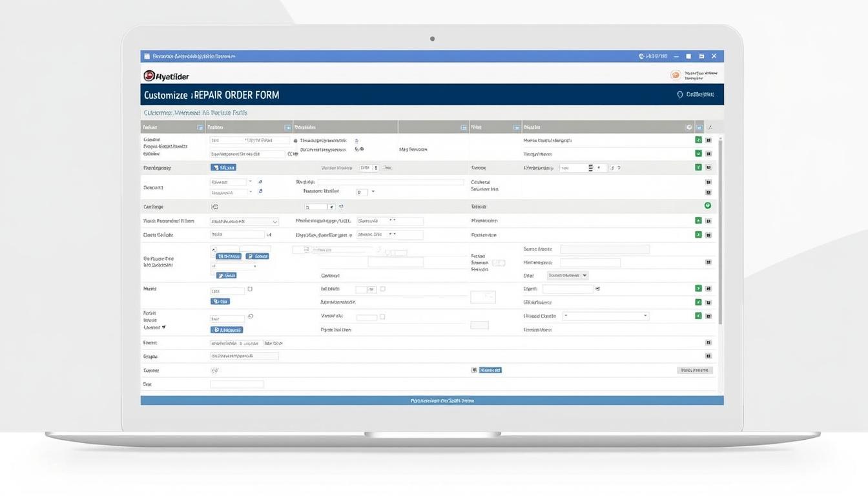Open the lower of the two stacked left dropdowns

pyautogui.click(x=231, y=192)
